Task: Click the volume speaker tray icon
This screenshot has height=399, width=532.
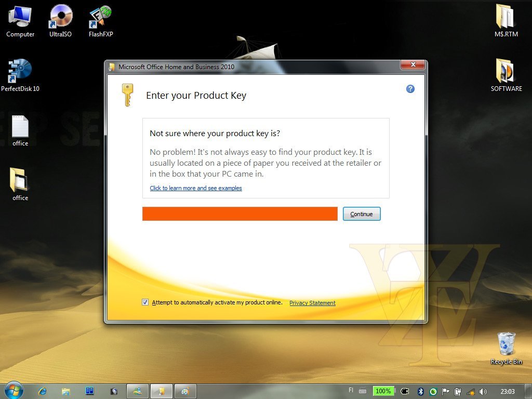Action: 483,391
